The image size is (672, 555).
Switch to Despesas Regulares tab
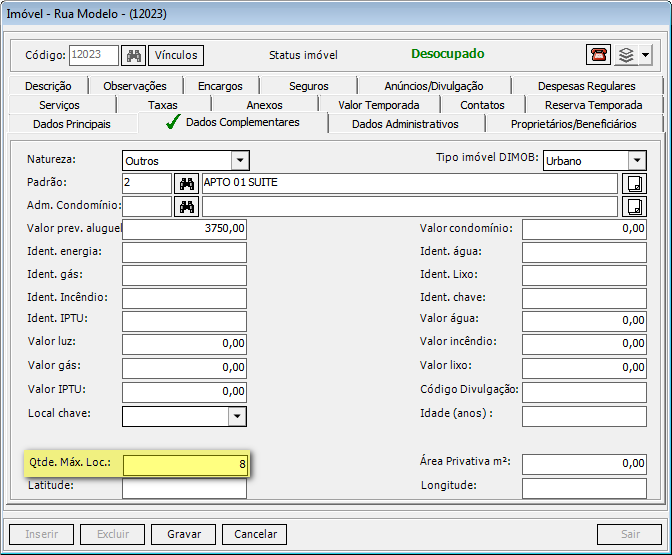click(x=587, y=86)
